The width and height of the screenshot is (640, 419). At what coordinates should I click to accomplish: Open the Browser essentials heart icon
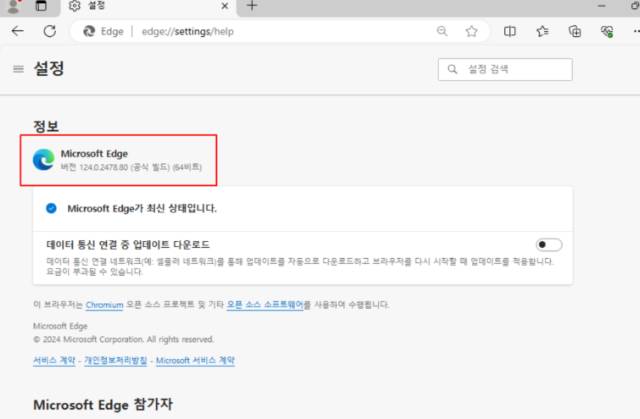607,31
